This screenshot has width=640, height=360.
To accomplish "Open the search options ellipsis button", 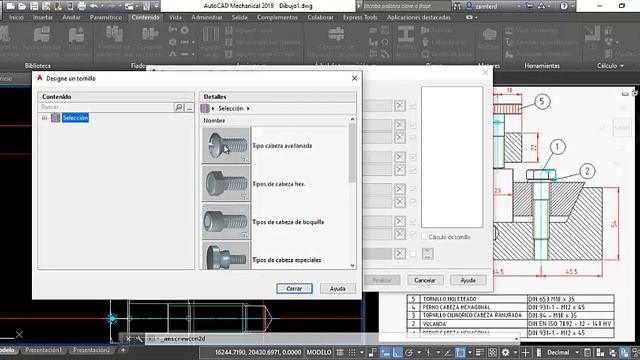I will point(189,107).
